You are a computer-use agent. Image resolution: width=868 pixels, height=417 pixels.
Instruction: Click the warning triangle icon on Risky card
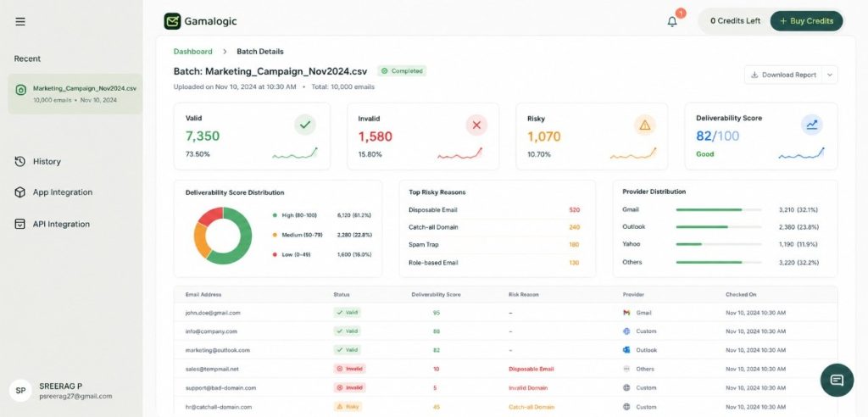click(x=645, y=125)
